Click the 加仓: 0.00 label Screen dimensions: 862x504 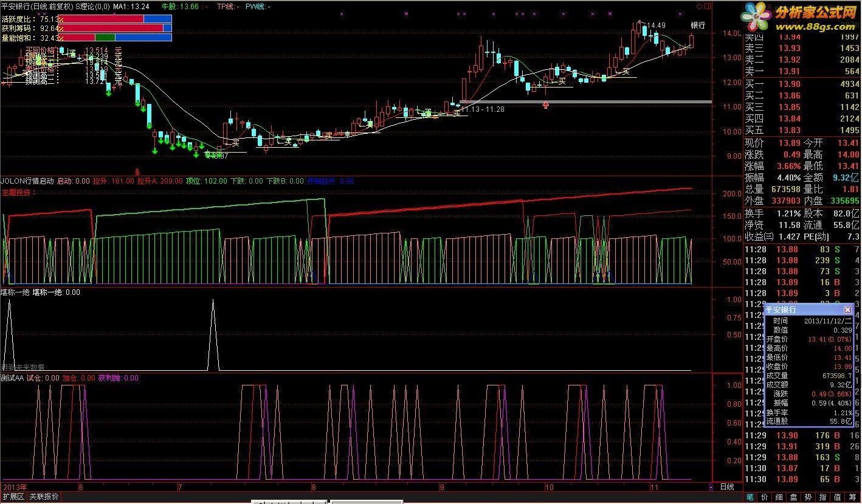pos(79,378)
